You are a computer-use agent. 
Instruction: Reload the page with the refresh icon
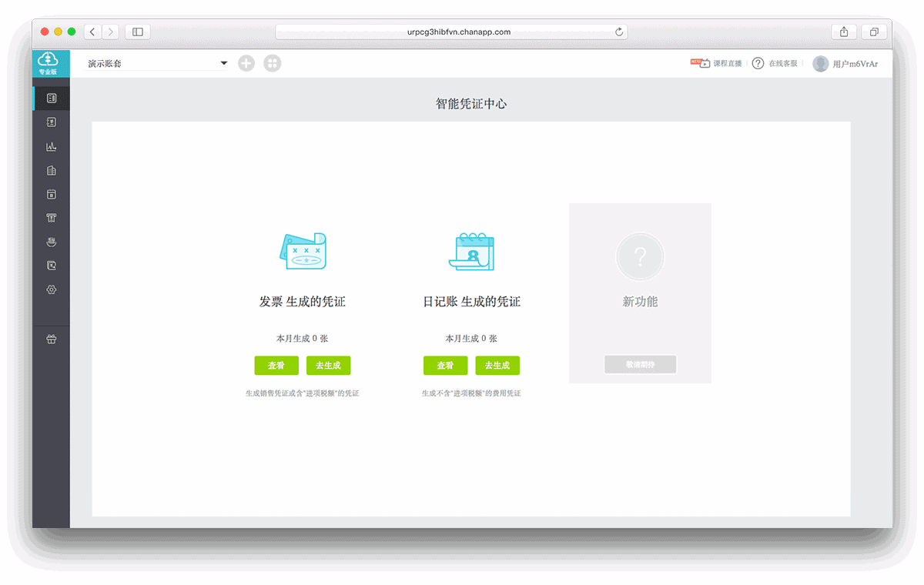click(619, 32)
